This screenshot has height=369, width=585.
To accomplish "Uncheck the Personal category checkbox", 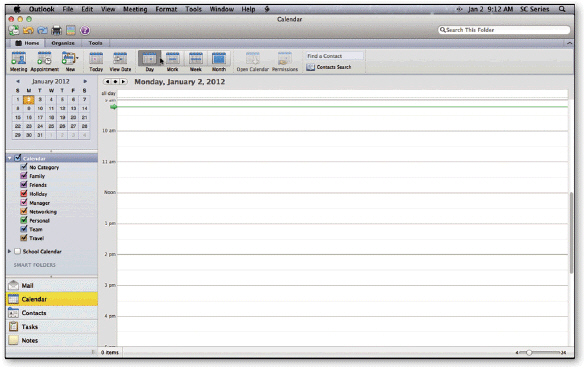I will point(24,220).
